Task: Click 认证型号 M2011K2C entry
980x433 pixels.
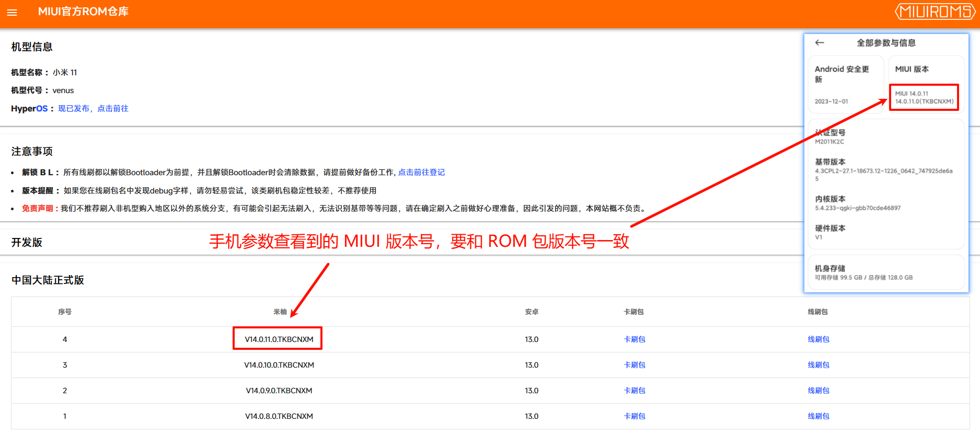Action: (x=830, y=136)
